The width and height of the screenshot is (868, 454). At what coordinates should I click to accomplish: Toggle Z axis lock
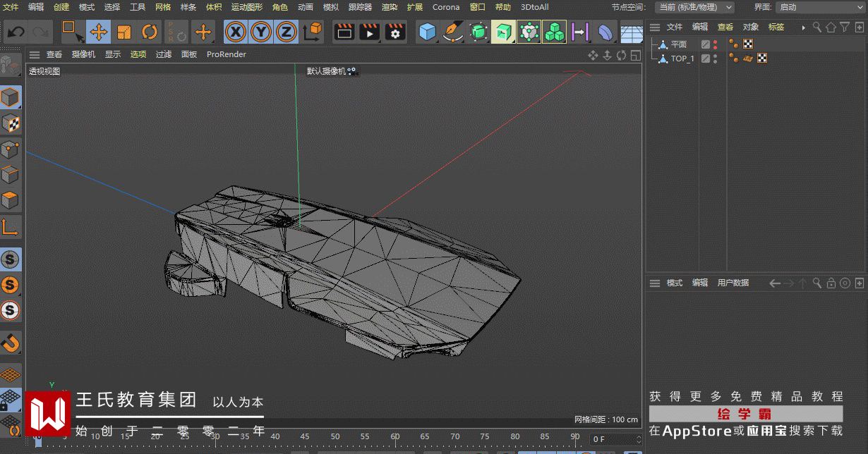(286, 32)
